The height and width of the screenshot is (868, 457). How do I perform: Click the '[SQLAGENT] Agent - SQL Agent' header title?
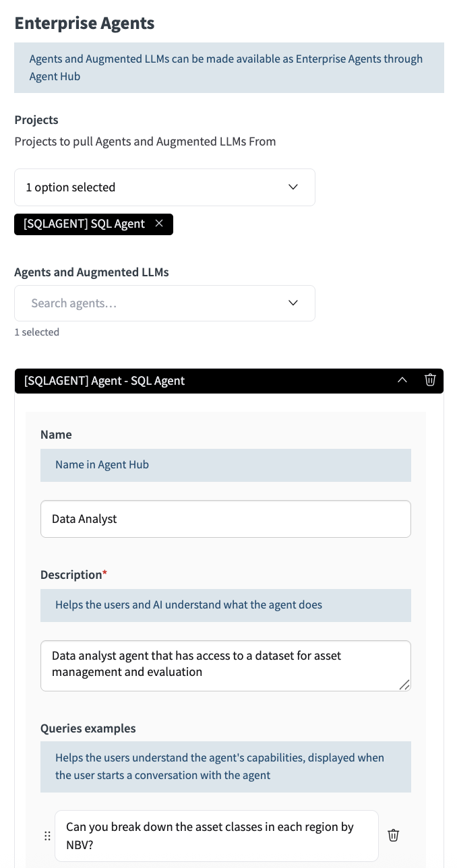[x=104, y=381]
